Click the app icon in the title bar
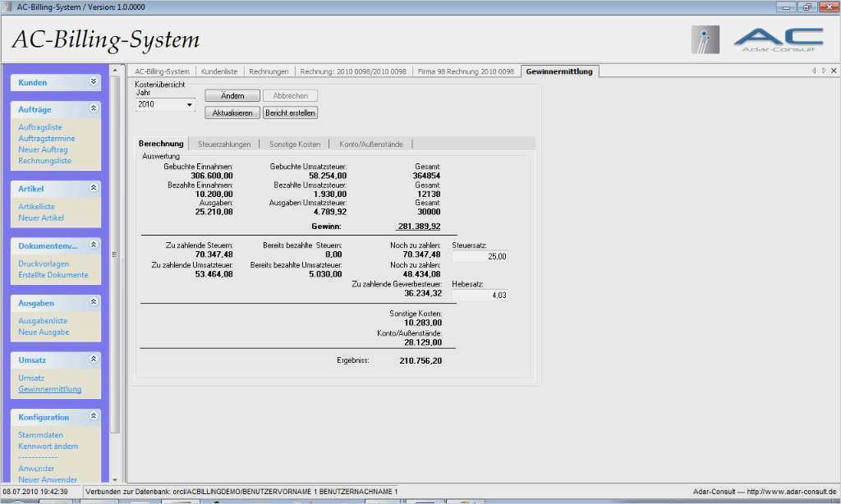841x504 pixels. click(8, 7)
